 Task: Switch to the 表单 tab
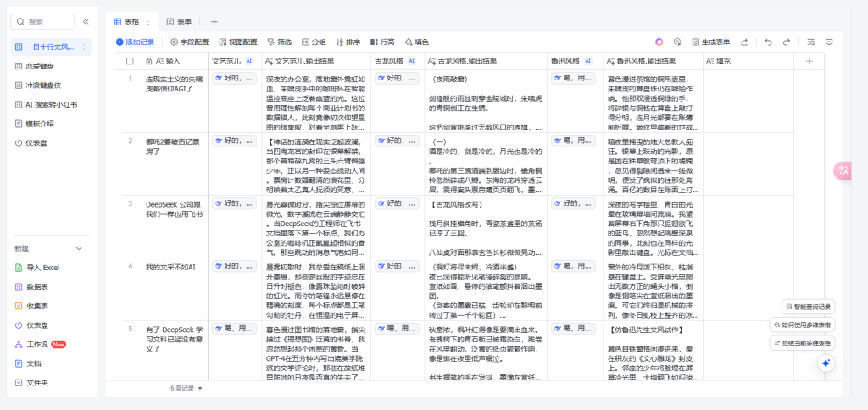(x=179, y=21)
